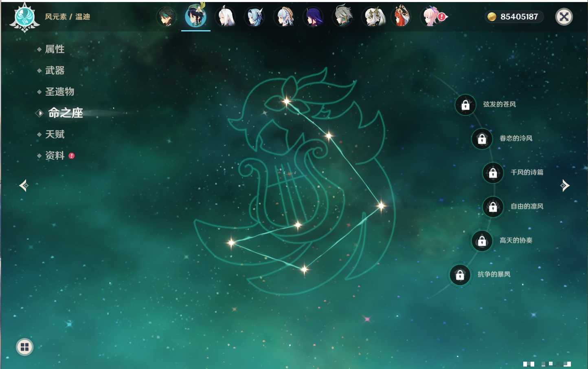Select Raiden Shogun's purple-haired portrait
The width and height of the screenshot is (588, 369).
(314, 17)
